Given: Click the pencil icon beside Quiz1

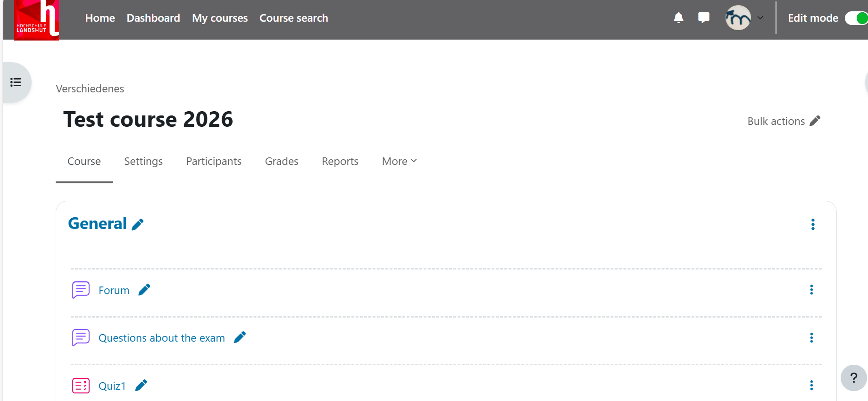Looking at the screenshot, I should (141, 385).
